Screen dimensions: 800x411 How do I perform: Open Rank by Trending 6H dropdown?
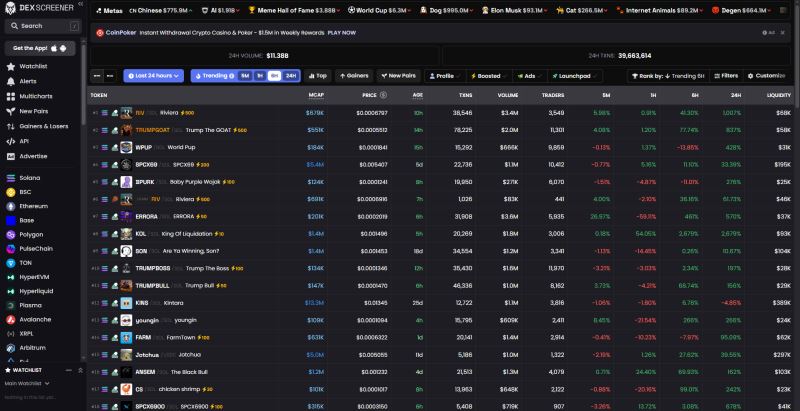[x=668, y=76]
